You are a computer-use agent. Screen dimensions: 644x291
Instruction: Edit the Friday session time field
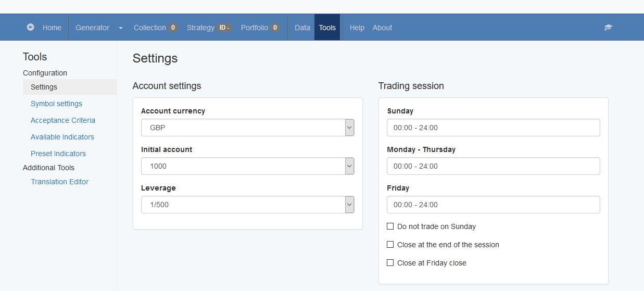(494, 205)
